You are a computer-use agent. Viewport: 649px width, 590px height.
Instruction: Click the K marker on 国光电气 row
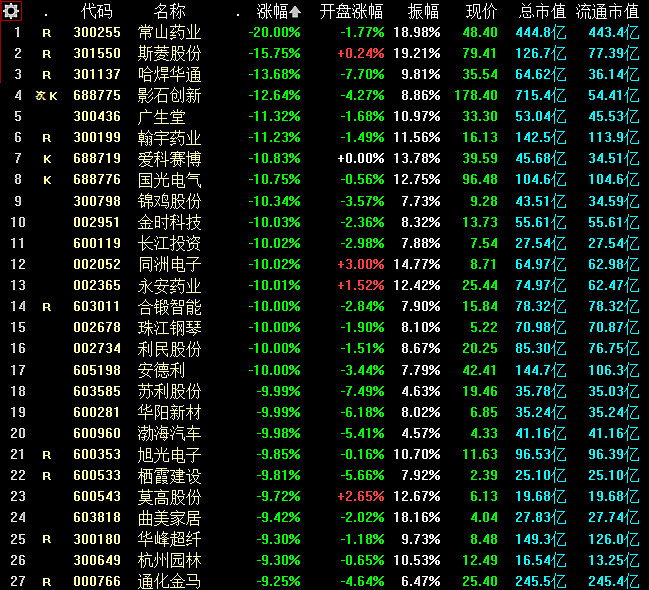(x=47, y=180)
